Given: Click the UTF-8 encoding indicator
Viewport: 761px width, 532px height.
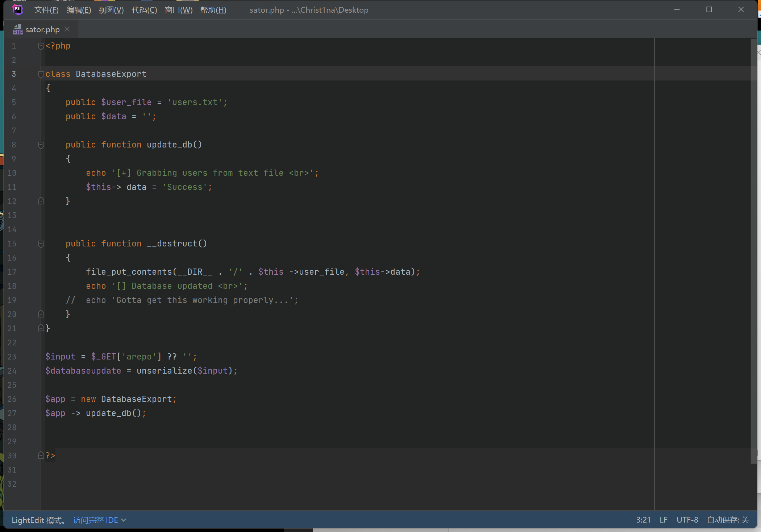Looking at the screenshot, I should point(687,520).
